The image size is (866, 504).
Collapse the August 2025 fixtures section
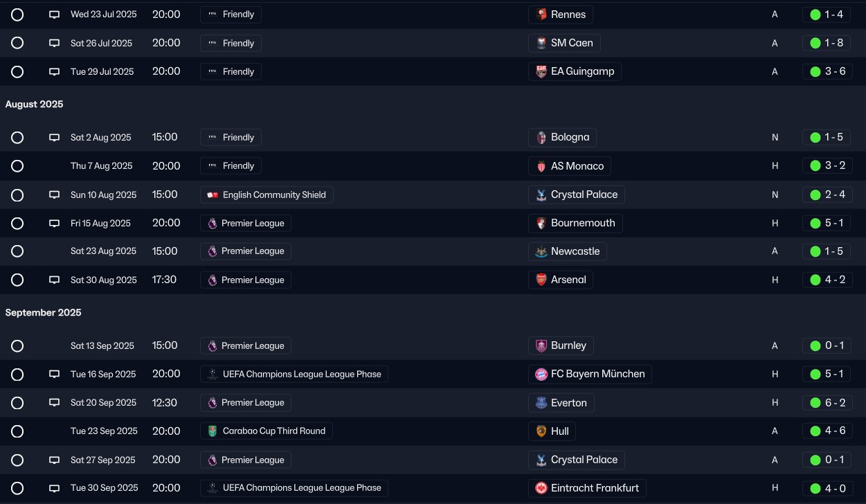coord(34,105)
